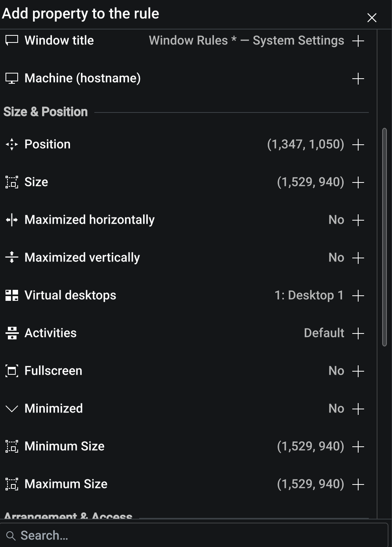This screenshot has width=392, height=547.
Task: Click the Position move icon
Action: (12, 145)
